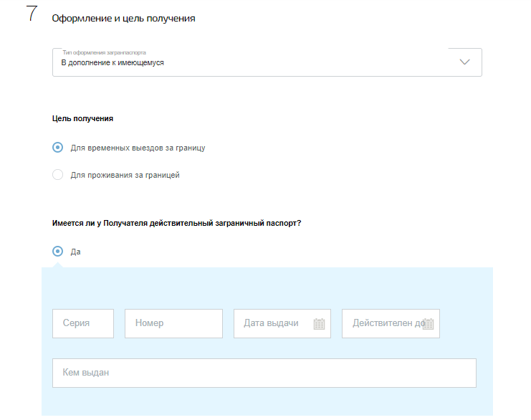Select 'Для проживания за границей' radio
Viewport: 531px width, 420px height.
click(57, 175)
